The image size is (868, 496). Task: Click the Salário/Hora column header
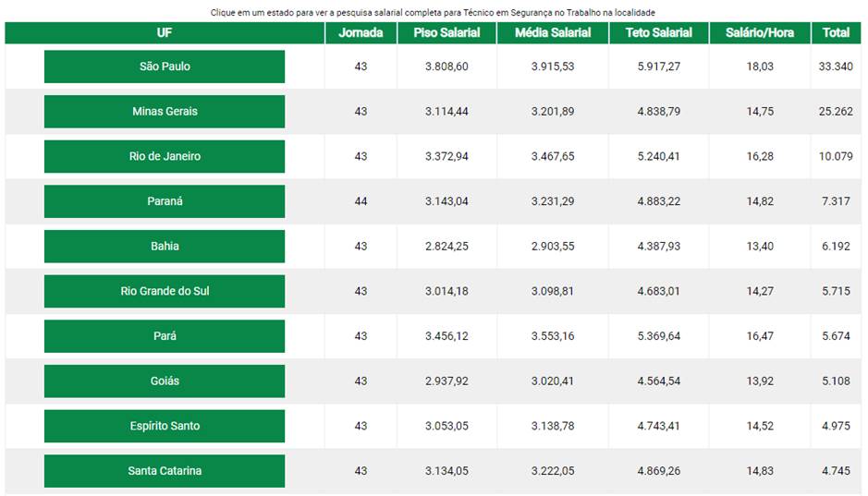click(x=760, y=32)
